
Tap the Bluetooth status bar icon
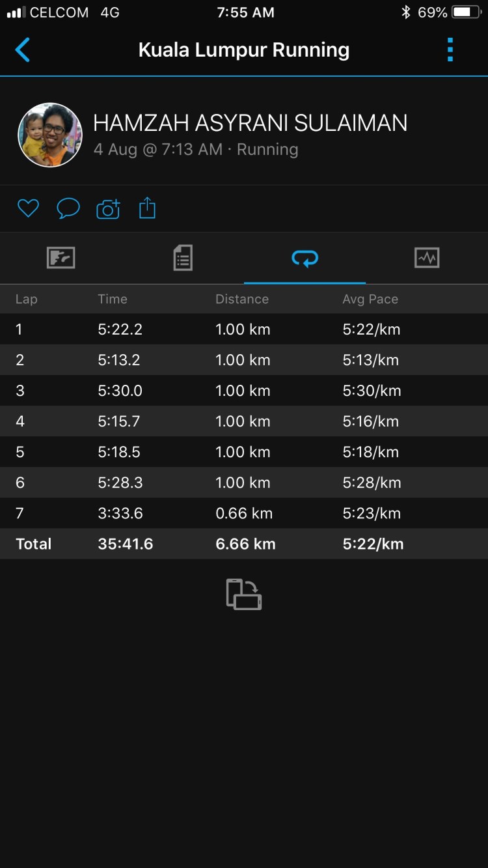(406, 12)
